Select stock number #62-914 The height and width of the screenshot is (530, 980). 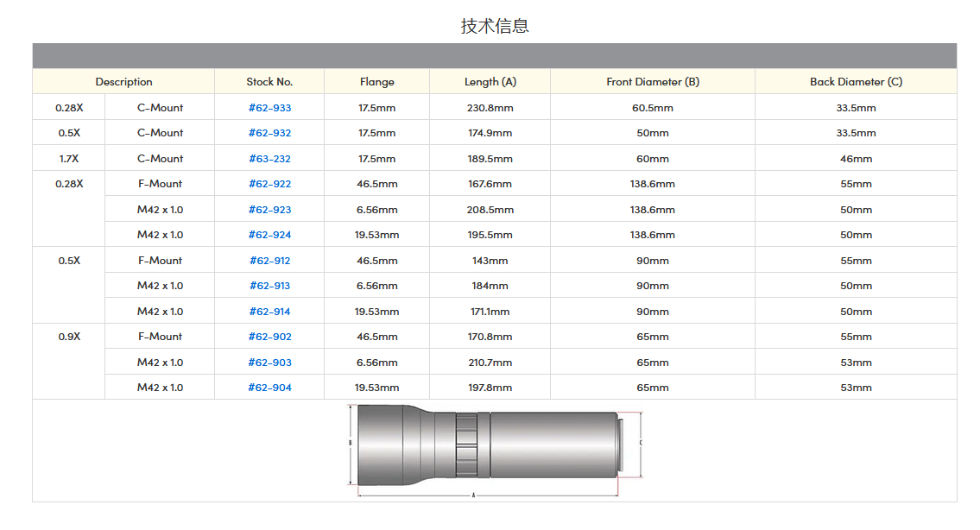(x=269, y=312)
